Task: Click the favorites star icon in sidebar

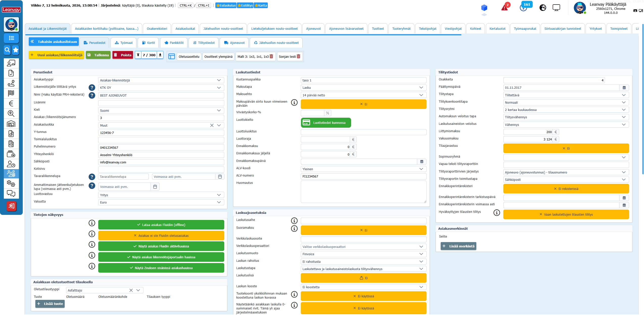Action: click(x=16, y=50)
